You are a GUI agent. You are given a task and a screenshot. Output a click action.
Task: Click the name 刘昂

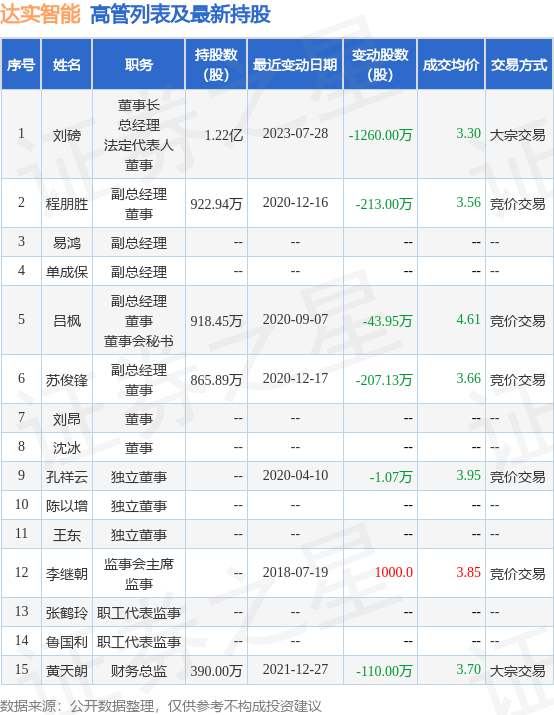coord(67,419)
